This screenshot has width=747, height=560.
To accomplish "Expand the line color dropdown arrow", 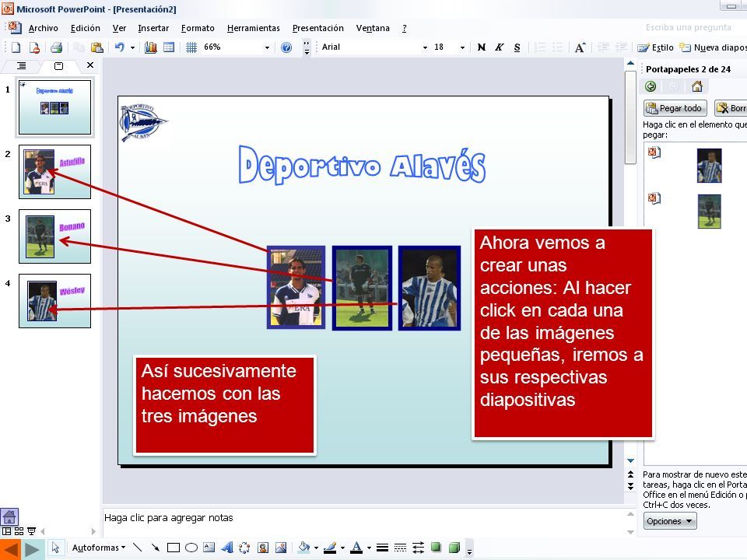I will tap(342, 548).
